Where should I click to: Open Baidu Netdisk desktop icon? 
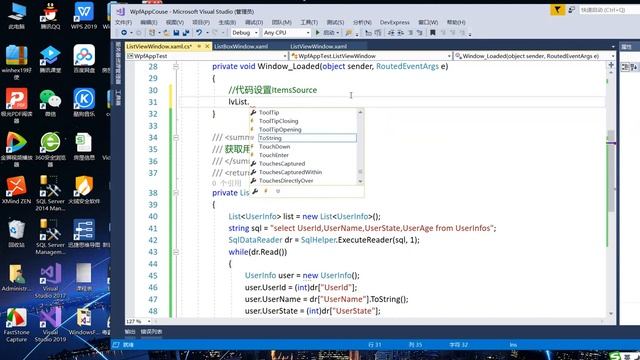[x=84, y=59]
